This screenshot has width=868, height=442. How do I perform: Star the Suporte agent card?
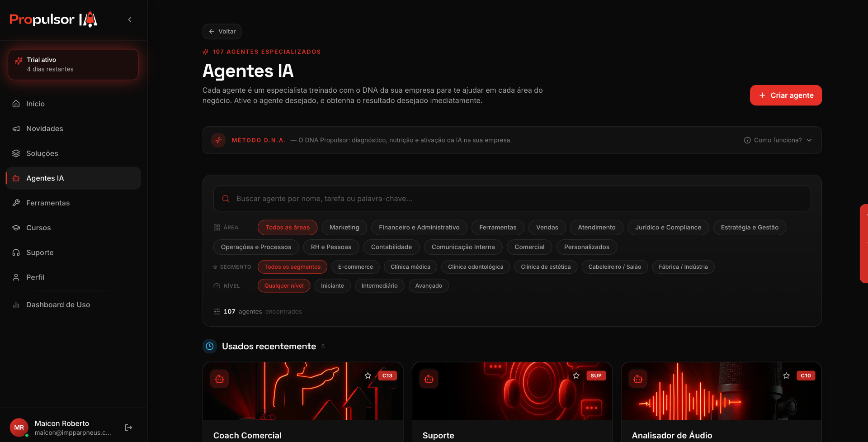coord(576,375)
